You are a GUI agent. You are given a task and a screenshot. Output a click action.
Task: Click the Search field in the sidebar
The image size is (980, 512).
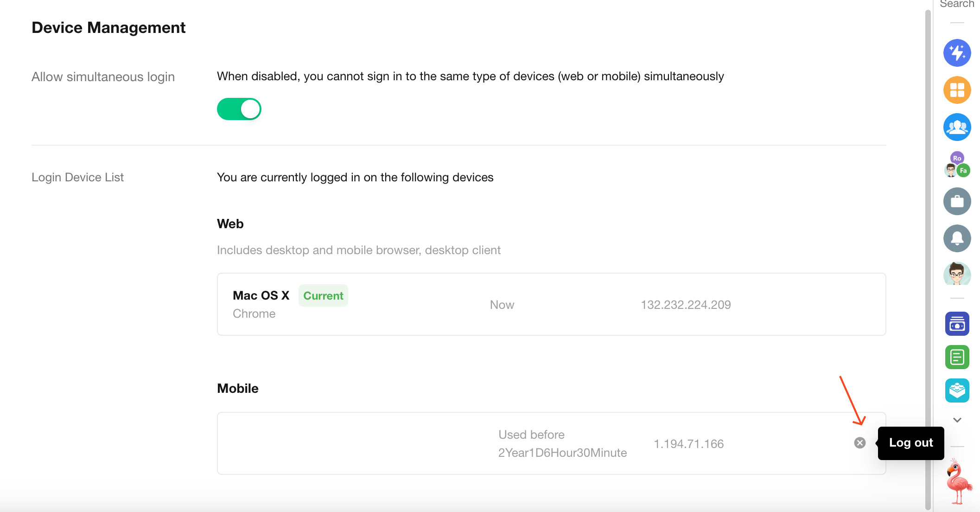[957, 5]
